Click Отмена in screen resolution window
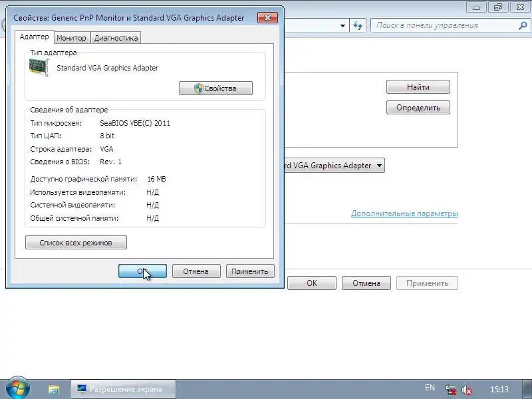The image size is (532, 399). tap(366, 283)
